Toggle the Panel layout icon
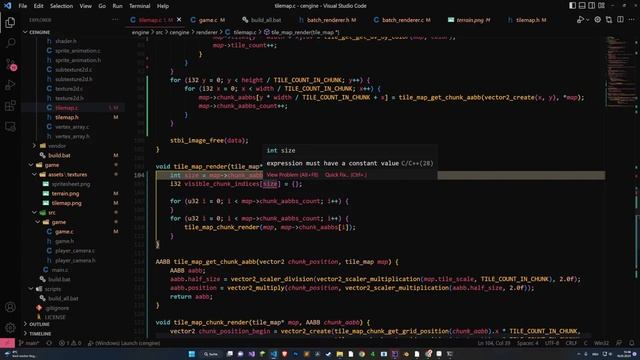This screenshot has width=640, height=360. tap(582, 6)
